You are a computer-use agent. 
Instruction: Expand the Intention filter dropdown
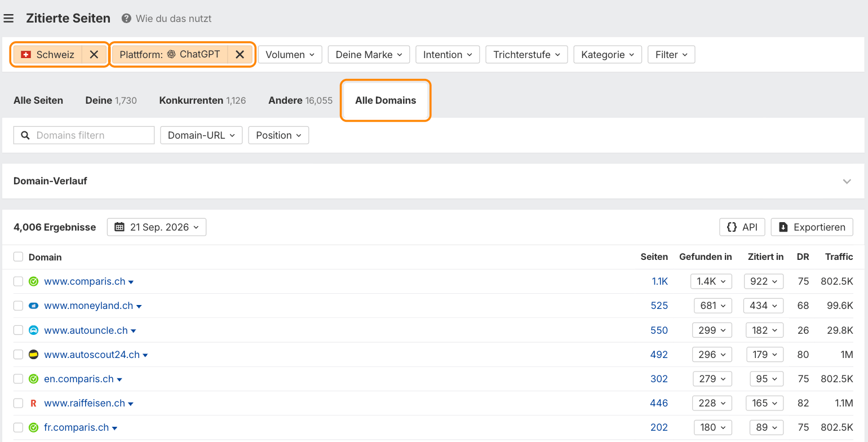448,55
